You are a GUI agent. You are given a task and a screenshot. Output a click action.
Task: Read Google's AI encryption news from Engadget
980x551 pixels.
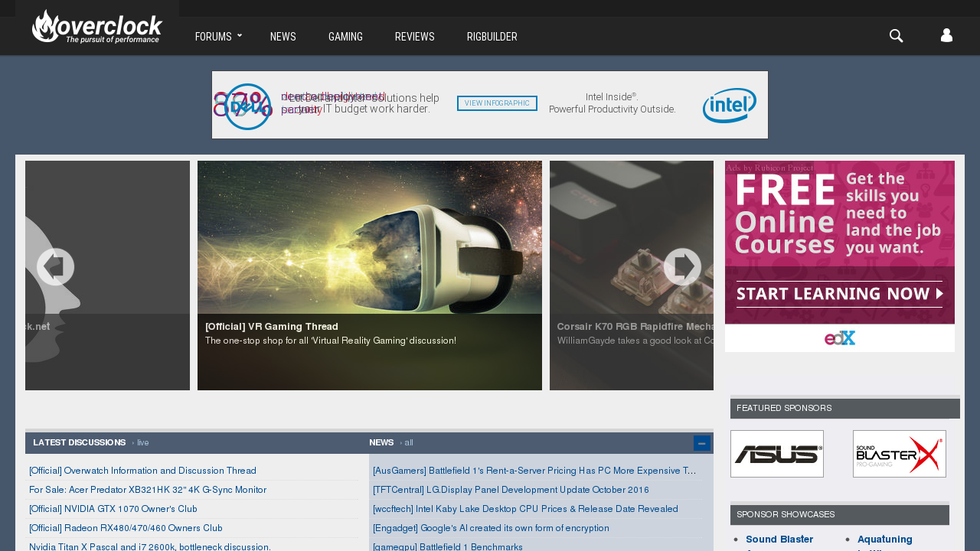[x=491, y=528]
